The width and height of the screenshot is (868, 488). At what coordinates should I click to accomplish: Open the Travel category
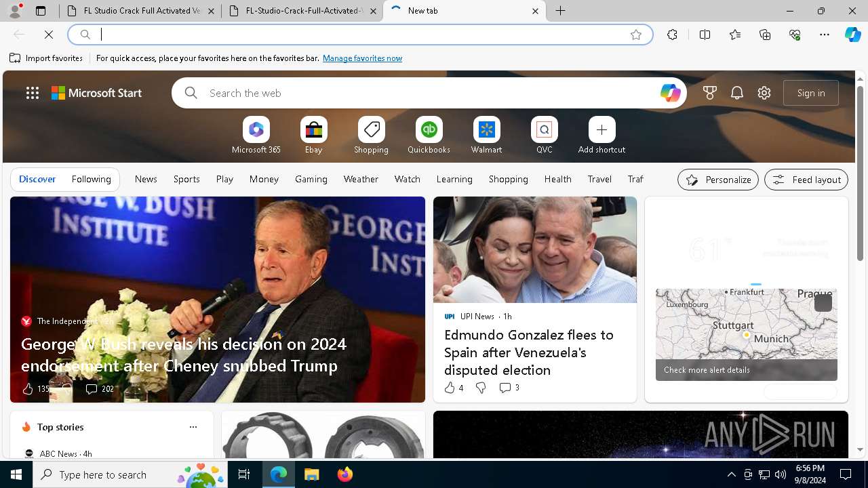tap(599, 179)
